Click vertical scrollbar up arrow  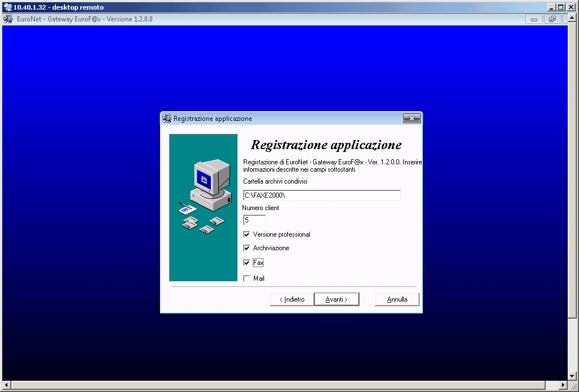click(573, 18)
